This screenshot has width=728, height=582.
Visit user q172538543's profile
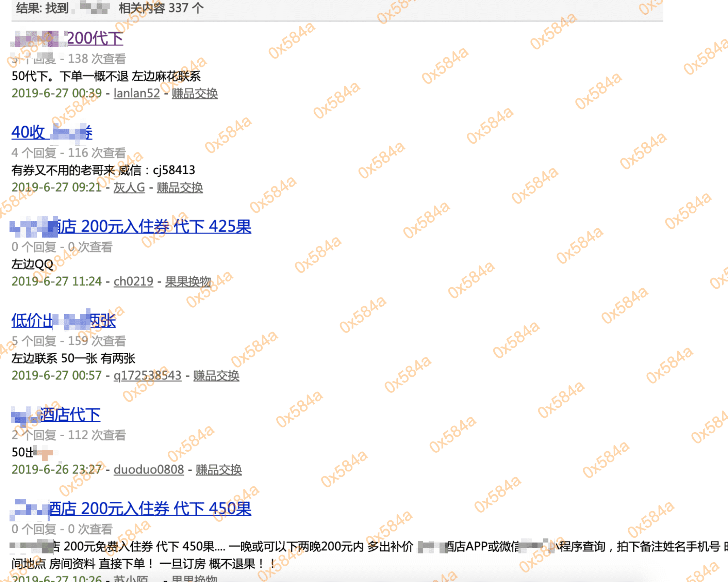[x=147, y=375]
